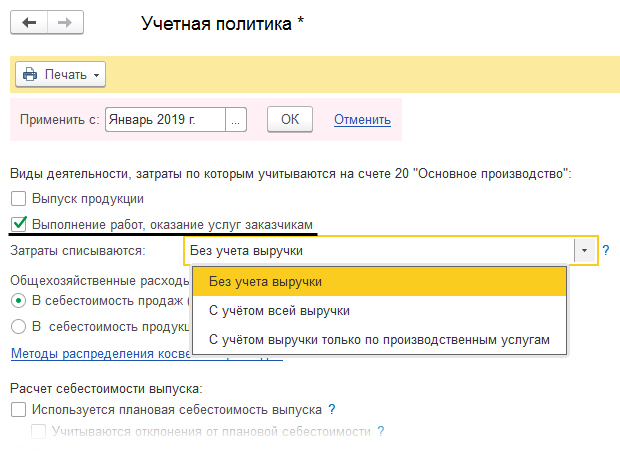
Task: Select С учётом выручки только по производственным услугам
Action: click(x=379, y=340)
